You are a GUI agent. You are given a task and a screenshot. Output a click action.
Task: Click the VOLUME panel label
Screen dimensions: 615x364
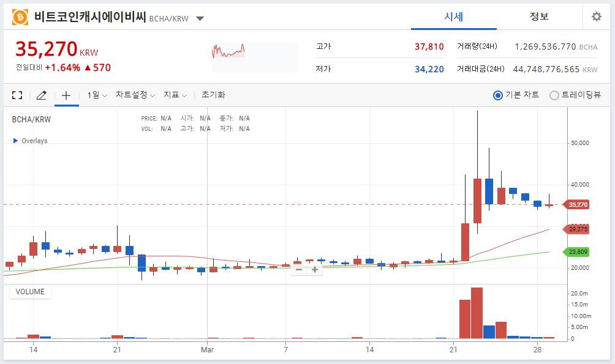[x=29, y=292]
